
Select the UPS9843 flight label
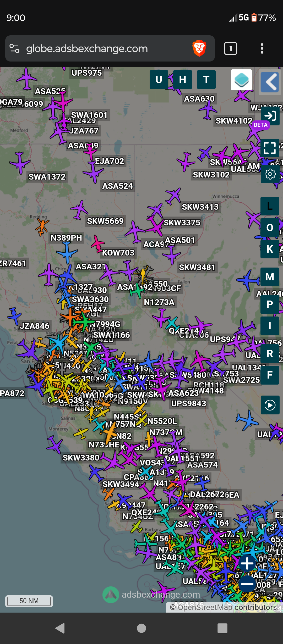coord(189,403)
